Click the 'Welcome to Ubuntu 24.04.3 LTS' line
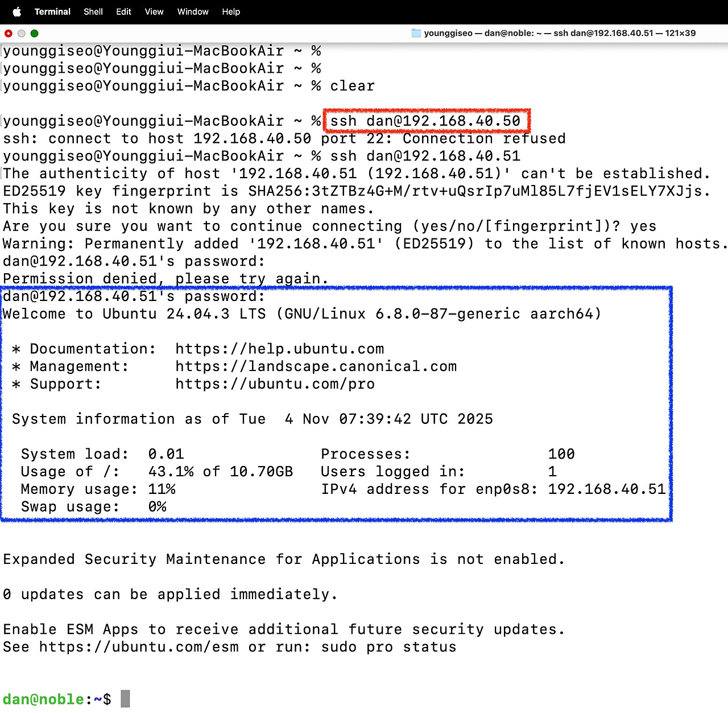Image resolution: width=728 pixels, height=713 pixels. point(302,314)
